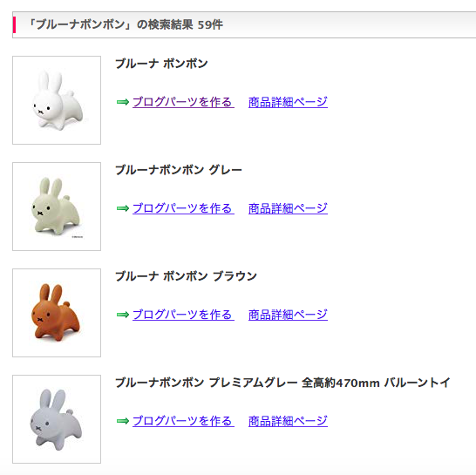Open 商品詳細ページ for ブルーナボンボン グレー

coord(288,208)
